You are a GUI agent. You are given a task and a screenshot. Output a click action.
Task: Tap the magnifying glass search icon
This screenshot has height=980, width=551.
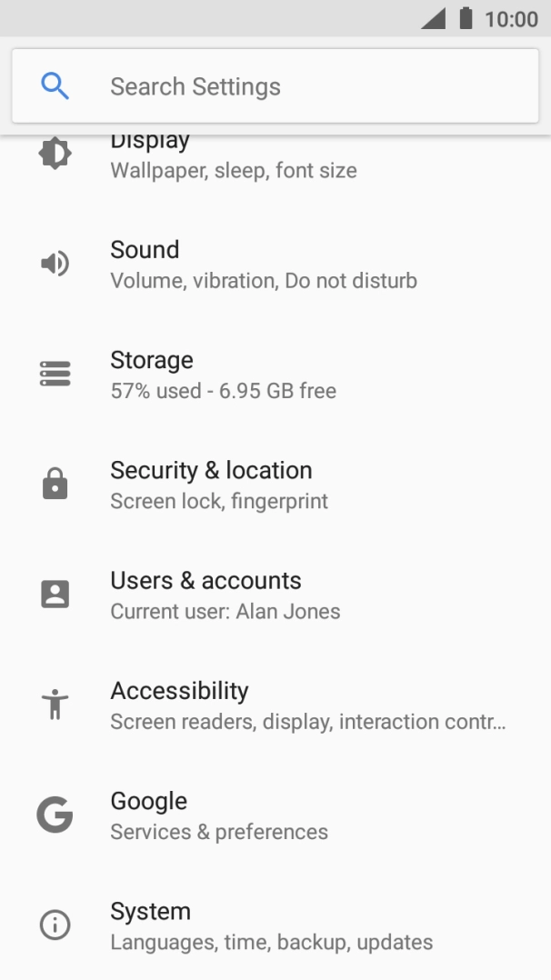point(55,86)
